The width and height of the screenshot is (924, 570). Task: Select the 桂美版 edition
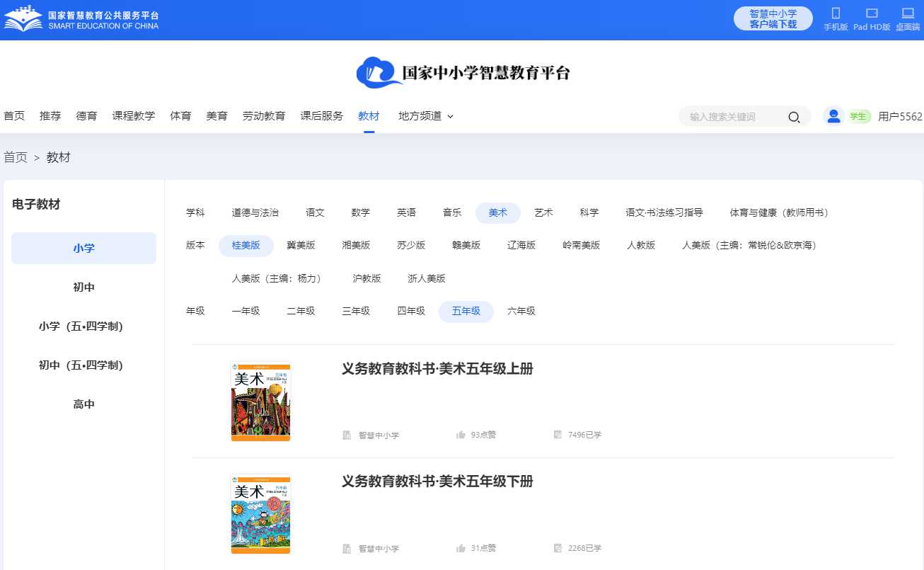tap(246, 245)
